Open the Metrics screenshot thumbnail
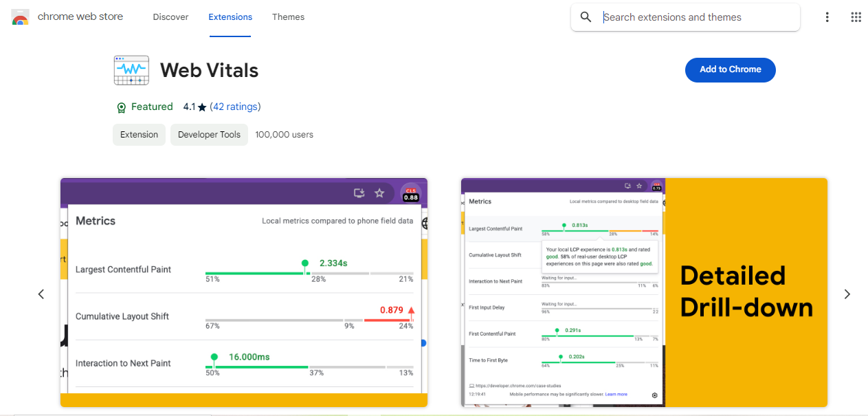This screenshot has height=416, width=868. click(x=244, y=292)
